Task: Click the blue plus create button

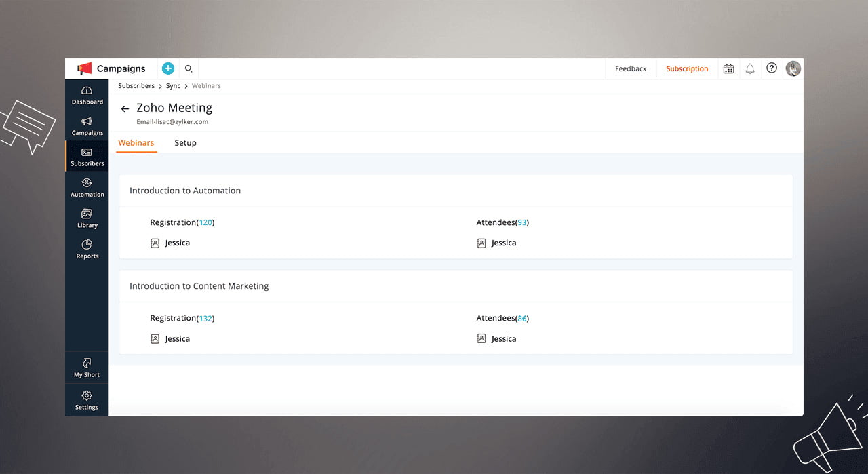Action: [168, 68]
